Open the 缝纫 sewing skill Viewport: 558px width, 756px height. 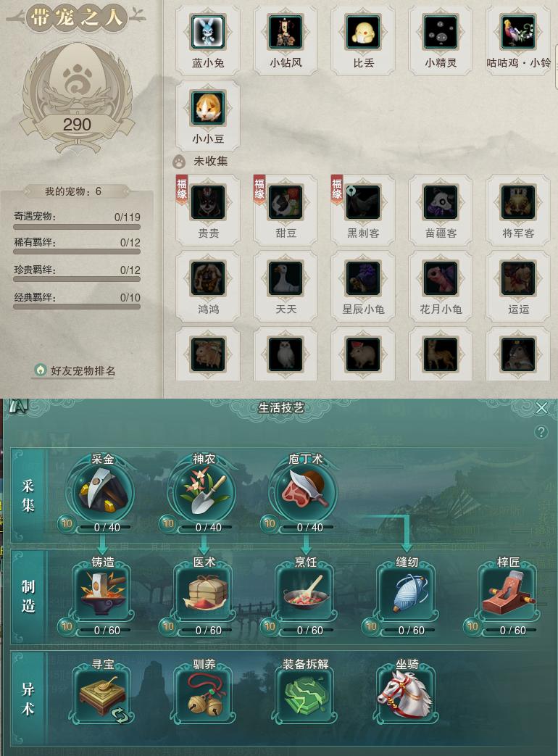click(x=407, y=593)
